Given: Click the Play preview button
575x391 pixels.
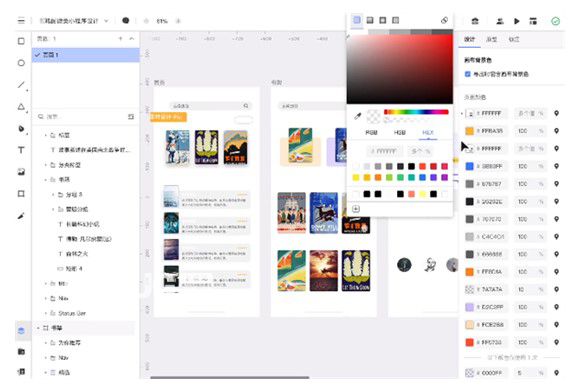Looking at the screenshot, I should [x=517, y=21].
